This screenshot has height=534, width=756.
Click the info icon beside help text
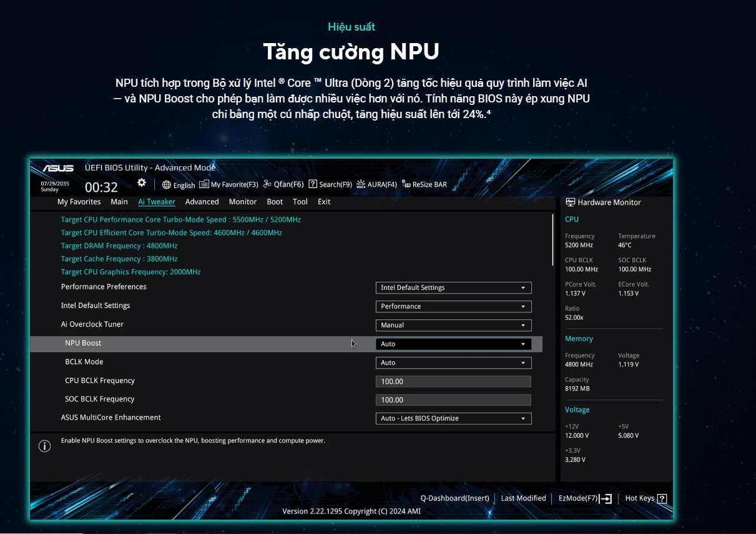[44, 446]
